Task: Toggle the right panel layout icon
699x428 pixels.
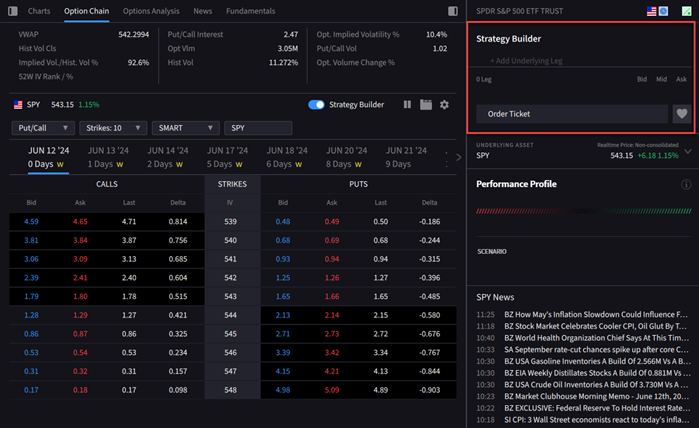Action: 452,11
